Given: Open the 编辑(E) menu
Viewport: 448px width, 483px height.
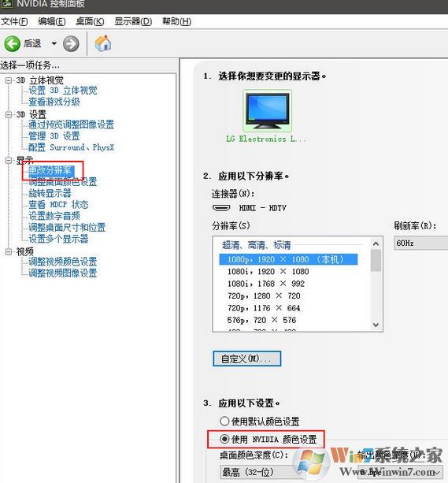Looking at the screenshot, I should coord(52,21).
